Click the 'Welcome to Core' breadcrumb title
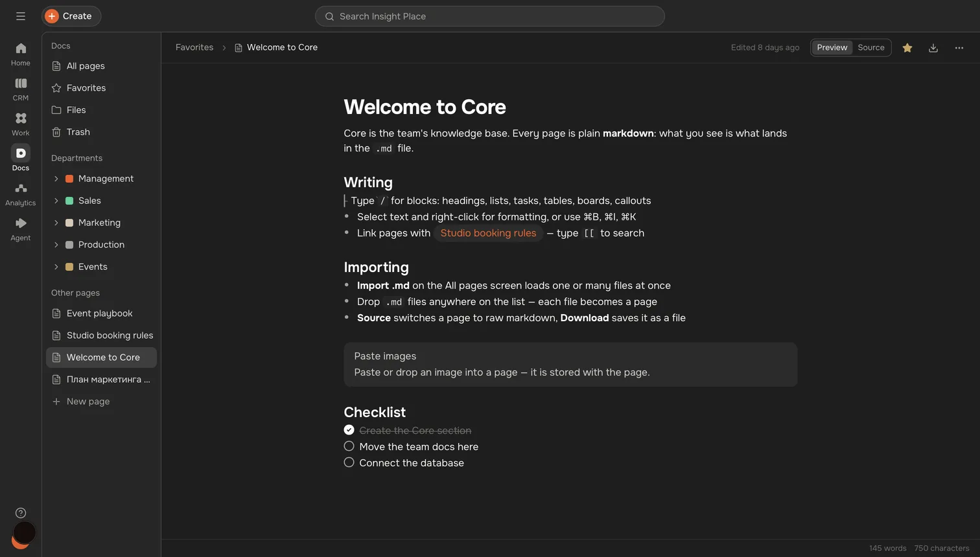The image size is (980, 557). [282, 48]
